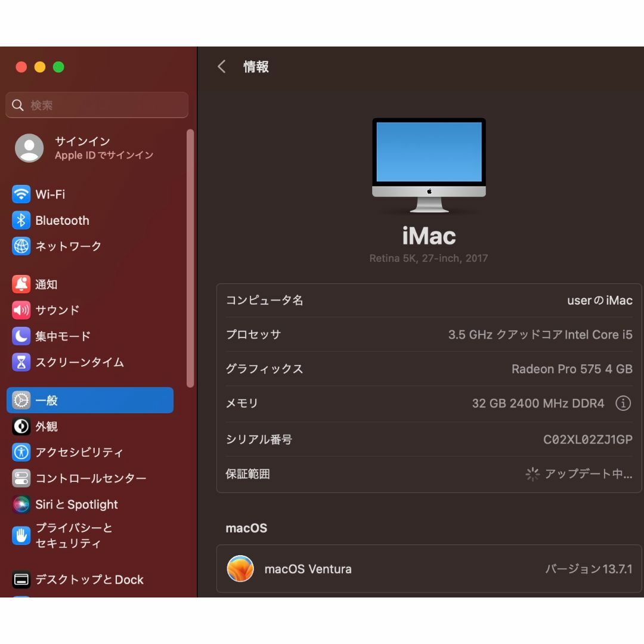Click Apple ID でサインイン text

(104, 155)
